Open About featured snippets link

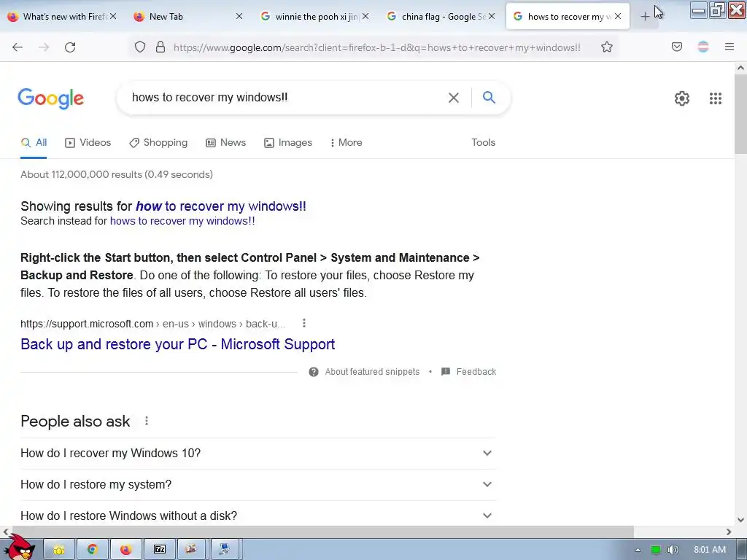coord(372,372)
